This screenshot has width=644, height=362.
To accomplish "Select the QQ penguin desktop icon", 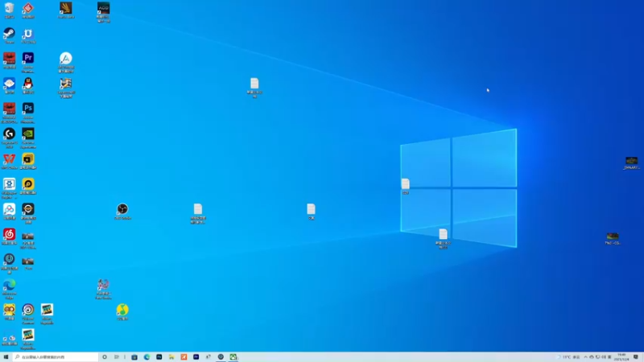I will (x=28, y=85).
